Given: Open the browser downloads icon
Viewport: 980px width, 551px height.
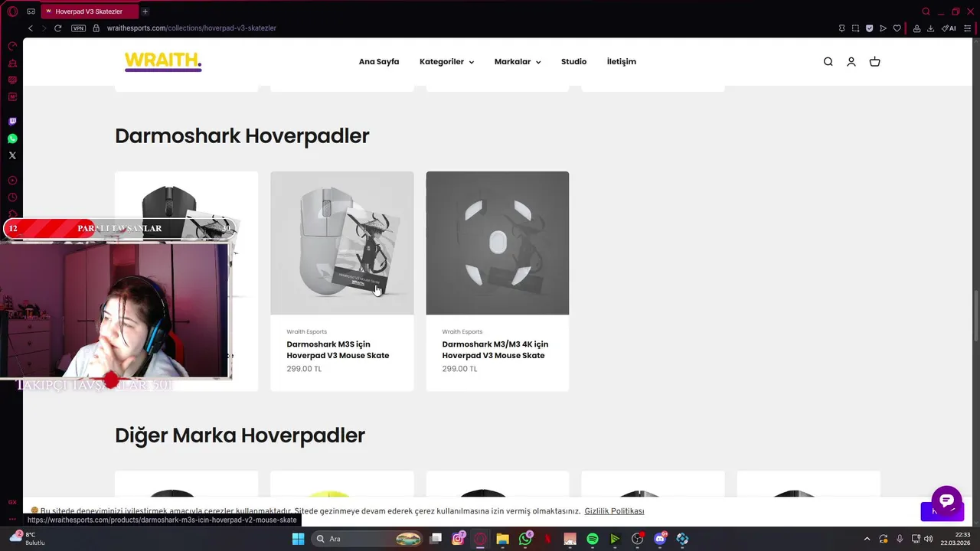Looking at the screenshot, I should pos(930,28).
